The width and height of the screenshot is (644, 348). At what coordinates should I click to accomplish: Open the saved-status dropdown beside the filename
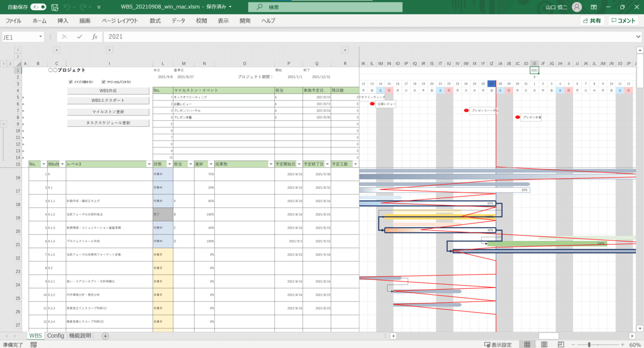tap(230, 7)
